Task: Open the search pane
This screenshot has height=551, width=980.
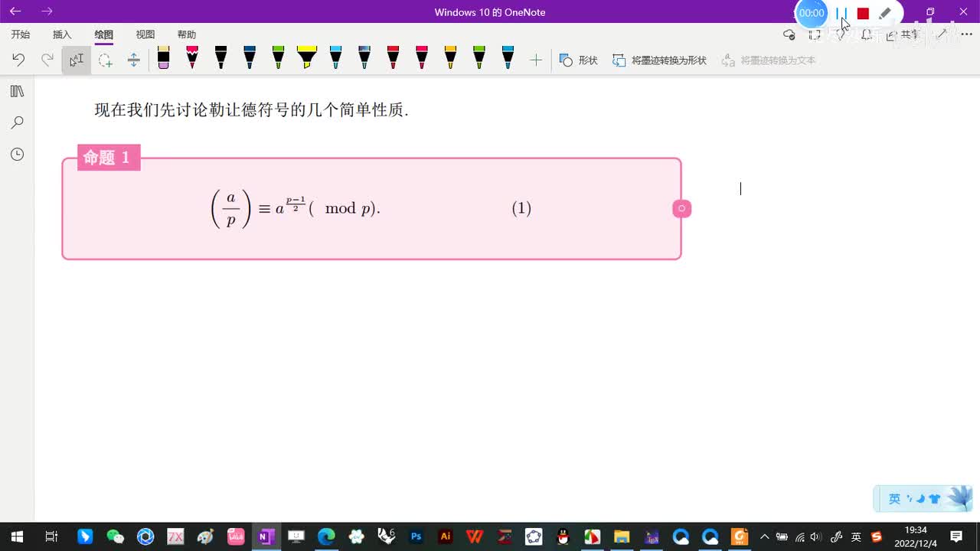Action: [17, 122]
